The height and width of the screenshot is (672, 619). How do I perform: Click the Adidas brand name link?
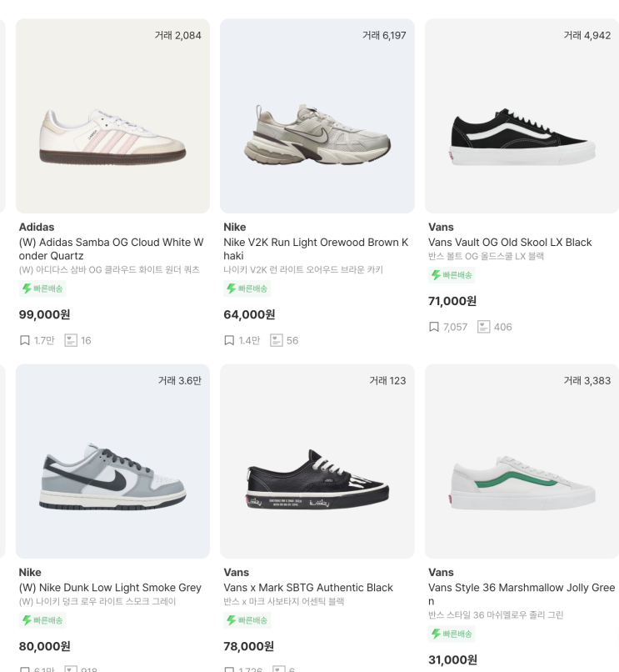pyautogui.click(x=37, y=227)
